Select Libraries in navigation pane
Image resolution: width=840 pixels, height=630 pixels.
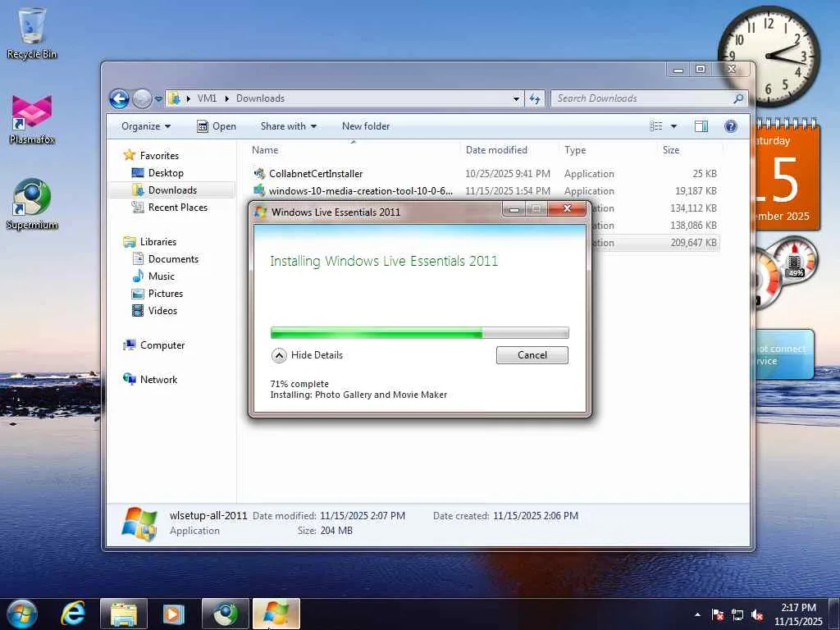tap(158, 242)
